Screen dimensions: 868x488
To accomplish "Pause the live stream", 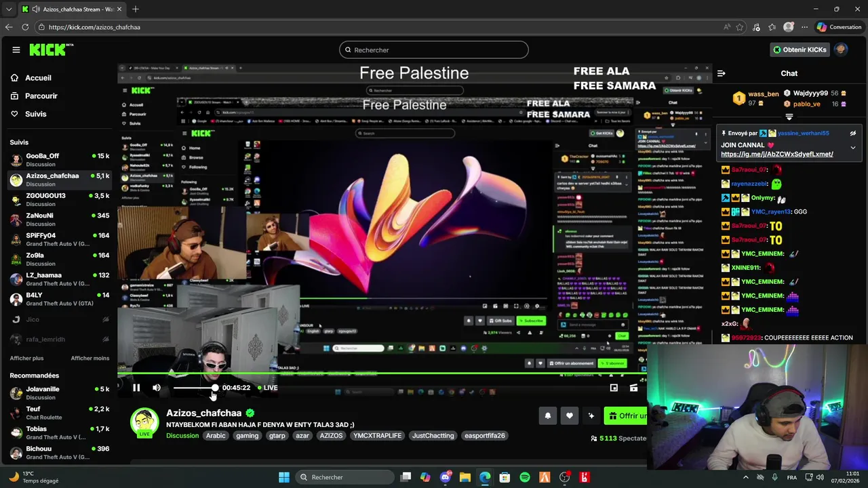I will click(x=136, y=388).
